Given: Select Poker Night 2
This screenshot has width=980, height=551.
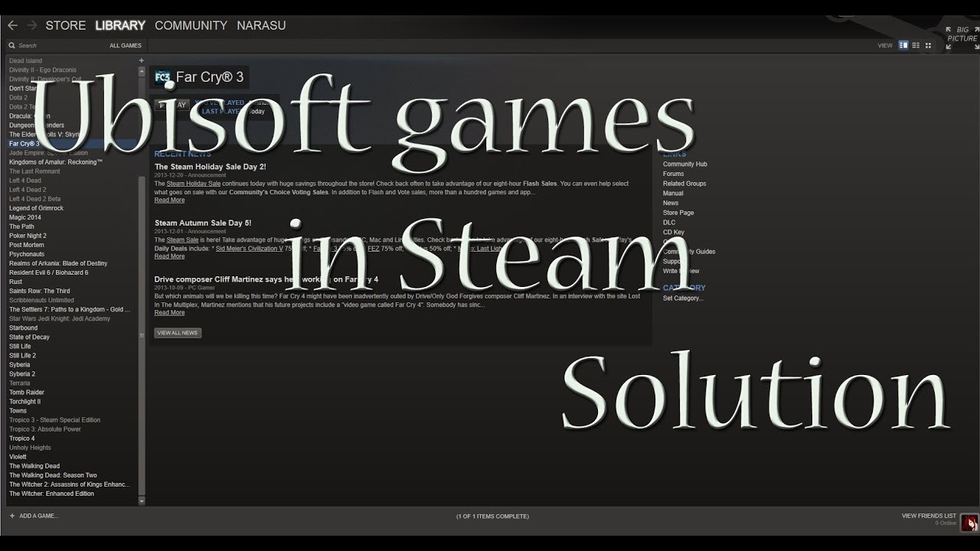Looking at the screenshot, I should tap(28, 236).
